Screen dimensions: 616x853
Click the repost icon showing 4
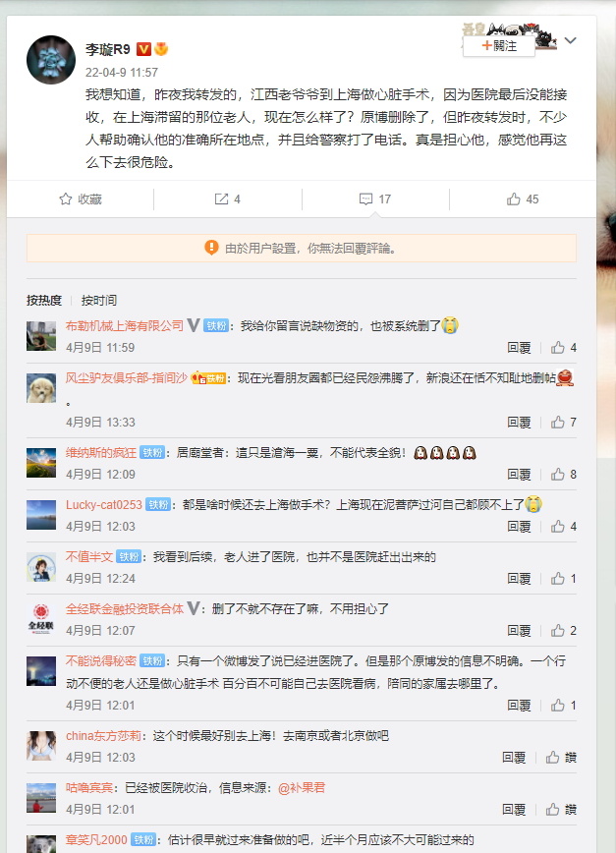pyautogui.click(x=221, y=199)
